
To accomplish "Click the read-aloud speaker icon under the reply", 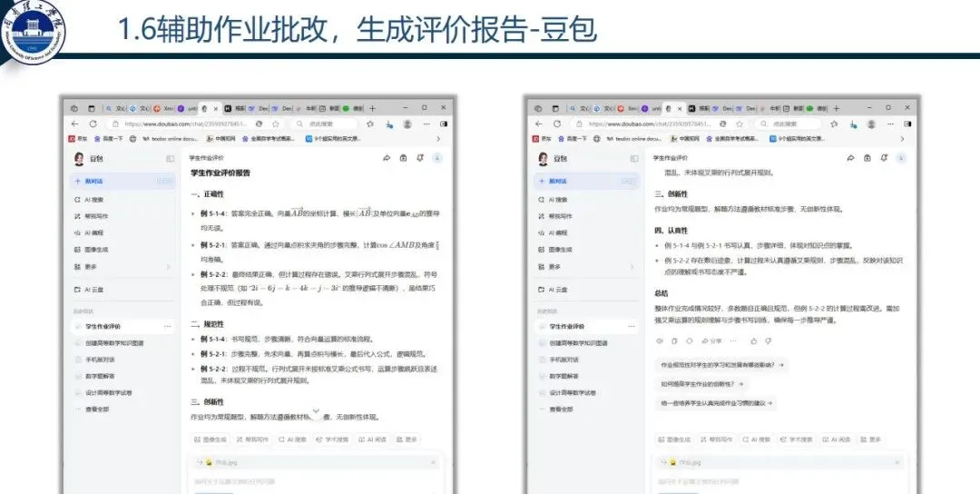I will 659,341.
